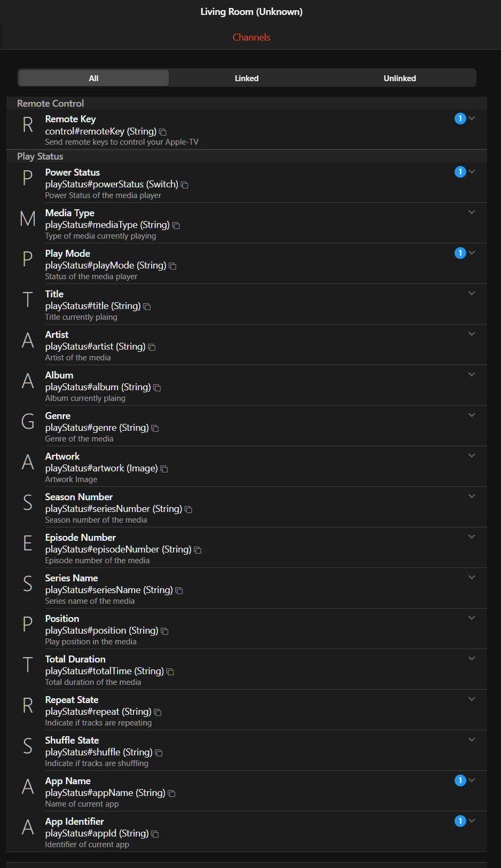Open the Channels tab
Image resolution: width=501 pixels, height=868 pixels.
(252, 37)
